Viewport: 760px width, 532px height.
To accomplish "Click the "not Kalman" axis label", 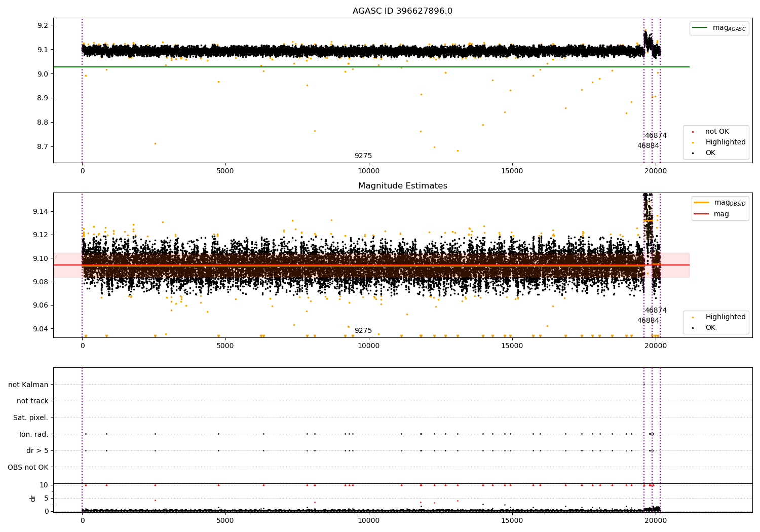I will click(x=28, y=385).
